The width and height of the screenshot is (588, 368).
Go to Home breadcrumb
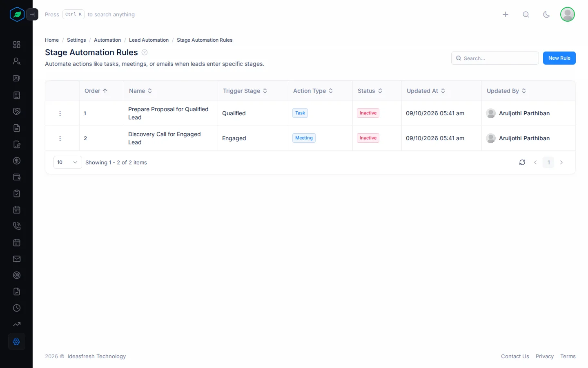pyautogui.click(x=52, y=40)
